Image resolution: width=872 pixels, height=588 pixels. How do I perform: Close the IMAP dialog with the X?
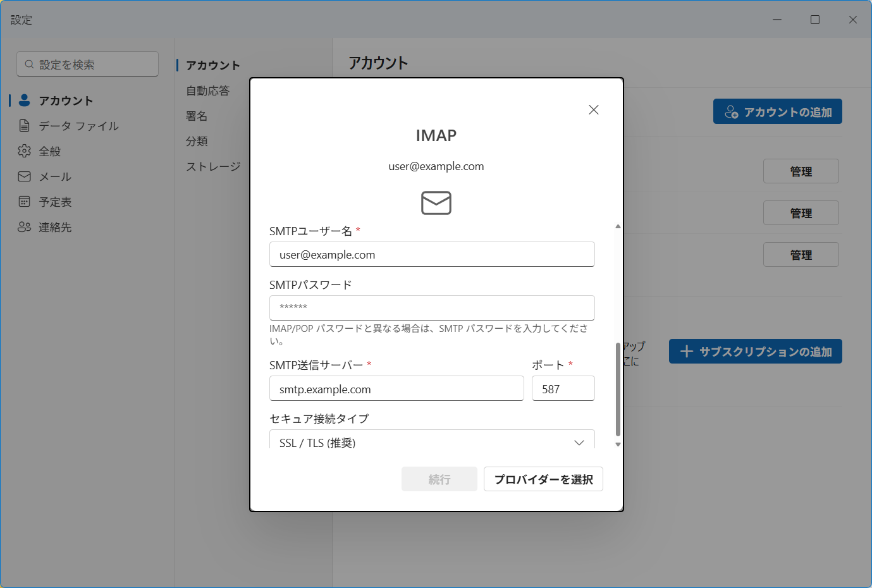click(x=593, y=110)
